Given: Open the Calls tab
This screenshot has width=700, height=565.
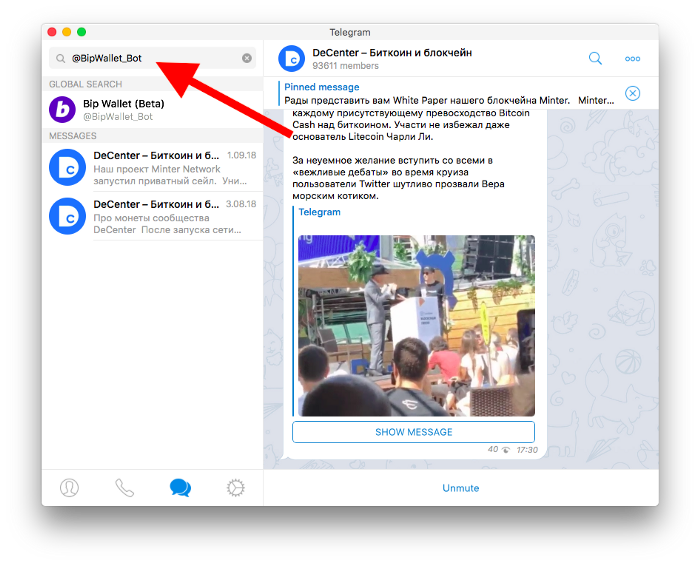Looking at the screenshot, I should [125, 488].
